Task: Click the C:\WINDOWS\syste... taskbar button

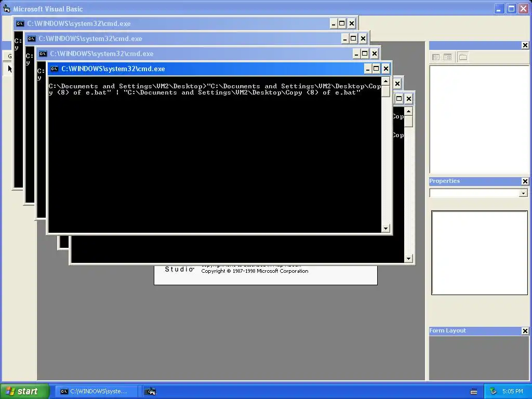Action: (x=97, y=391)
